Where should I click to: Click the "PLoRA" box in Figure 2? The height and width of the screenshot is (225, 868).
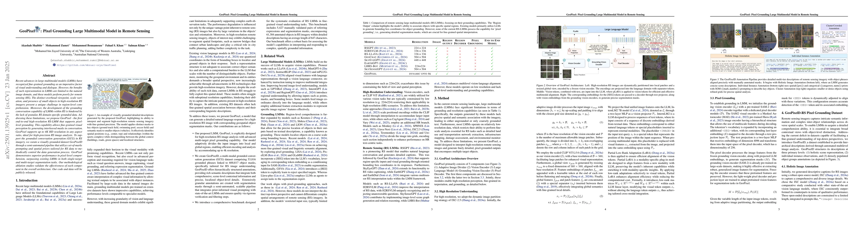(576, 31)
